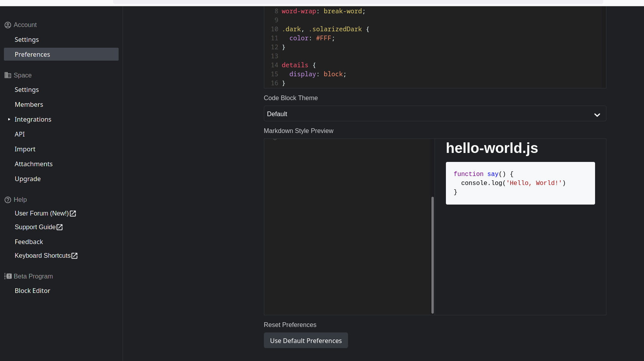The width and height of the screenshot is (644, 361).
Task: Click the markdown preview editor scrollbar
Action: tap(432, 255)
